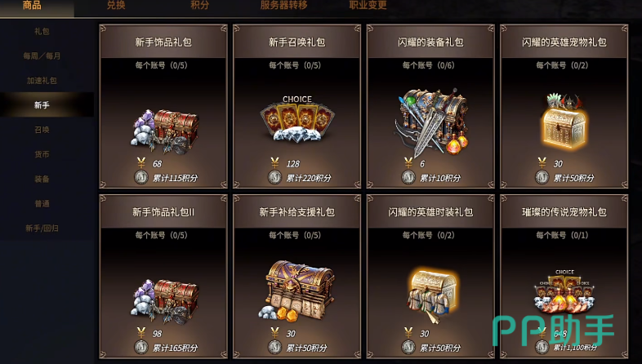Click the points coin icon beside 累计115积分
Screen dimensions: 642x364
coord(141,177)
